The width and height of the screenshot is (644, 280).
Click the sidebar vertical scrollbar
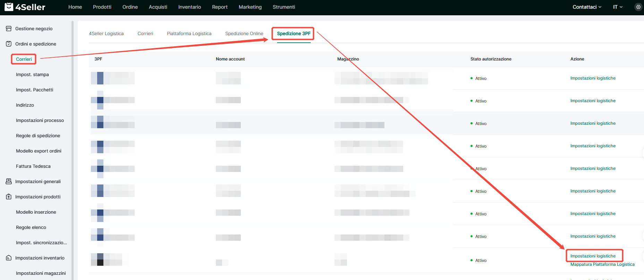[x=73, y=139]
